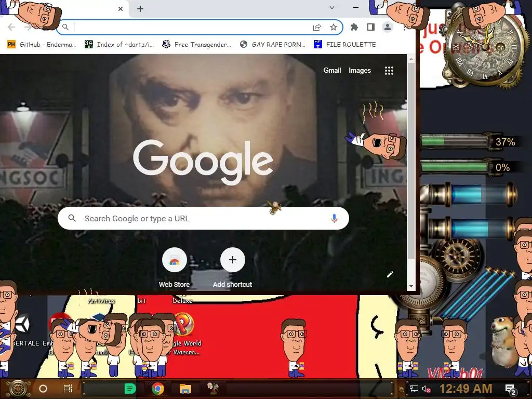Open a new Chrome tab with plus button
The height and width of the screenshot is (399, 532).
(140, 9)
